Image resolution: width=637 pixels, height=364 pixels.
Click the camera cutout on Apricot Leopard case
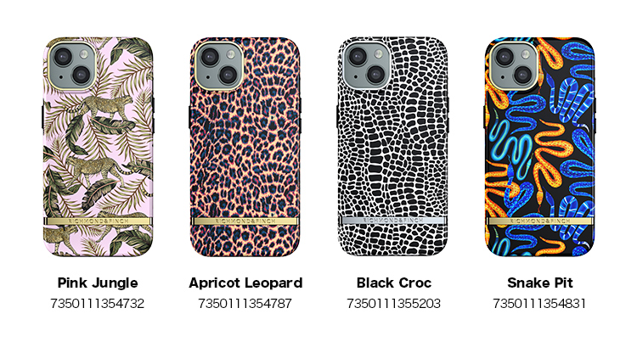tap(219, 65)
